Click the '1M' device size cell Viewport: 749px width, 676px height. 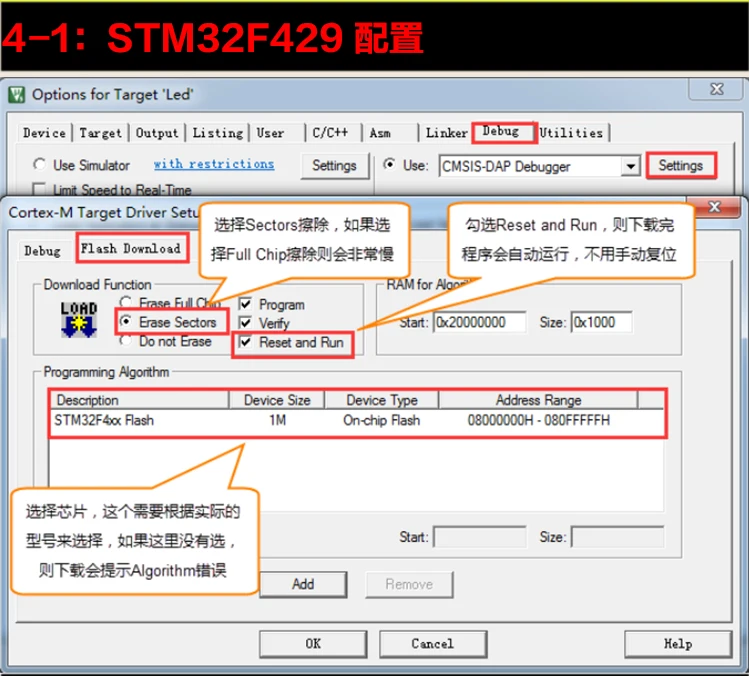pyautogui.click(x=278, y=420)
